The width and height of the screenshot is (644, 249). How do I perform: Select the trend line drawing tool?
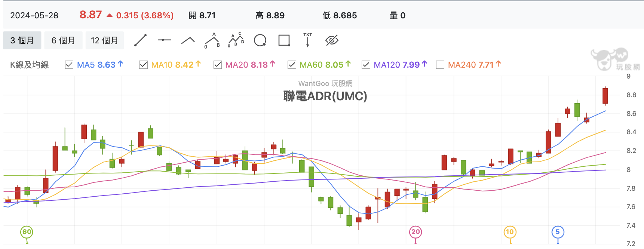[x=140, y=40]
